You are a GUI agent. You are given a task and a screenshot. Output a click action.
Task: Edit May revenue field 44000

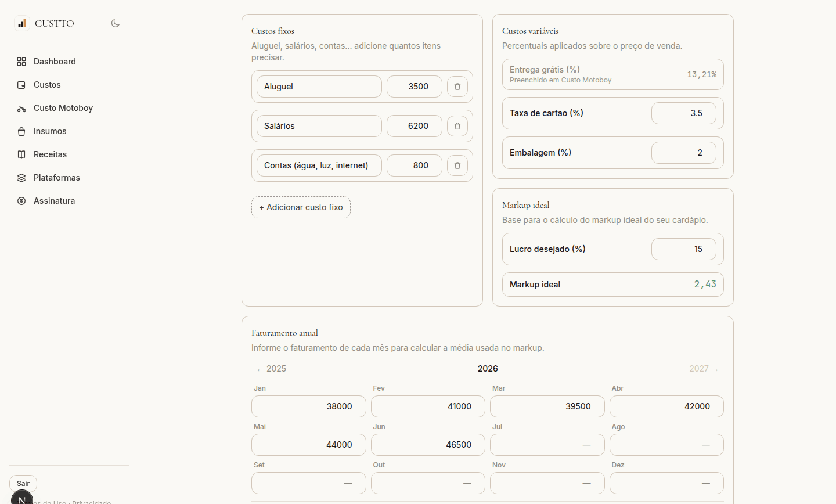pyautogui.click(x=309, y=445)
